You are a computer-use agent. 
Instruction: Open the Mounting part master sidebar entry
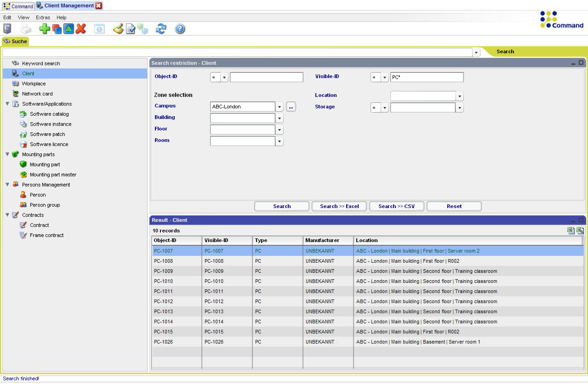click(x=52, y=174)
